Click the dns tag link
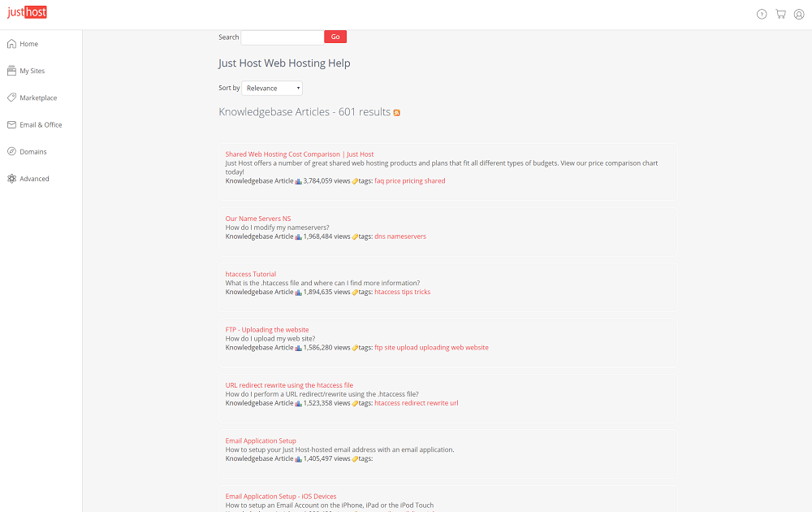The image size is (812, 512). 379,236
